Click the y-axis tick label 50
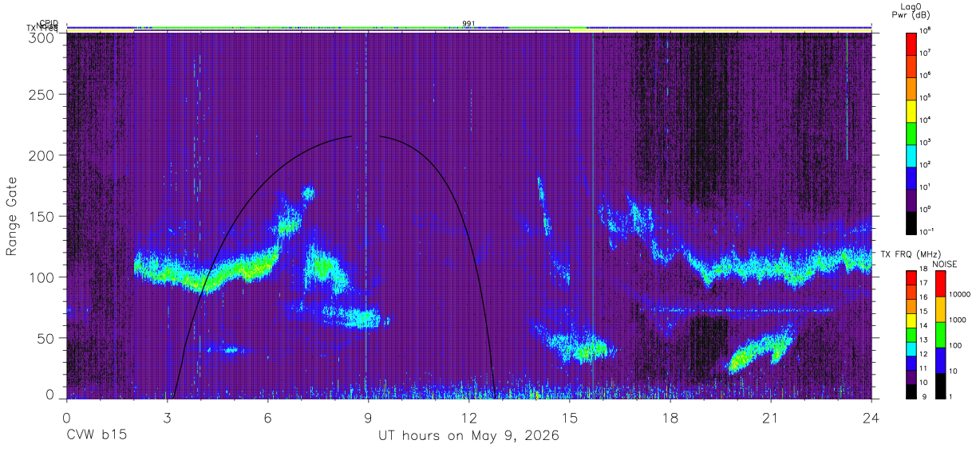This screenshot has height=452, width=980. point(47,337)
